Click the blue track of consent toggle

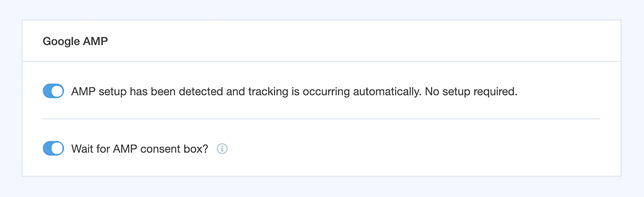48,148
